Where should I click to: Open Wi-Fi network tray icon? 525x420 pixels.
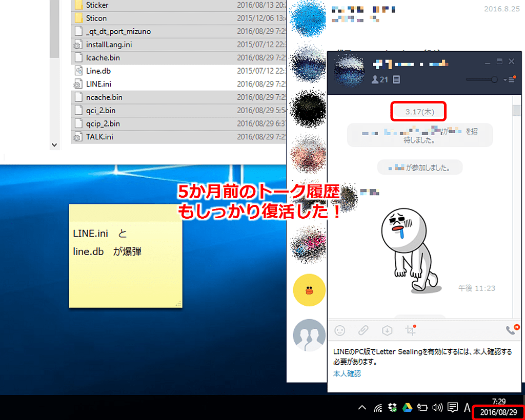click(x=378, y=407)
